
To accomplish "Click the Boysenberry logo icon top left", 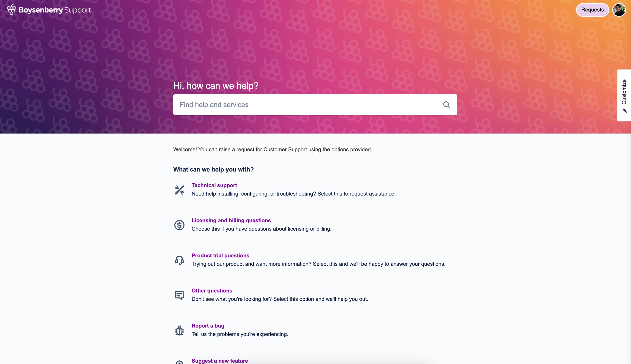I will pos(12,10).
